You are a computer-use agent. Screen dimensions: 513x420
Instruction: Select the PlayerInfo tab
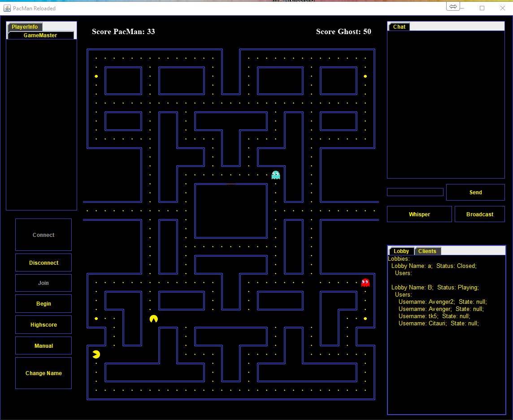pyautogui.click(x=25, y=26)
